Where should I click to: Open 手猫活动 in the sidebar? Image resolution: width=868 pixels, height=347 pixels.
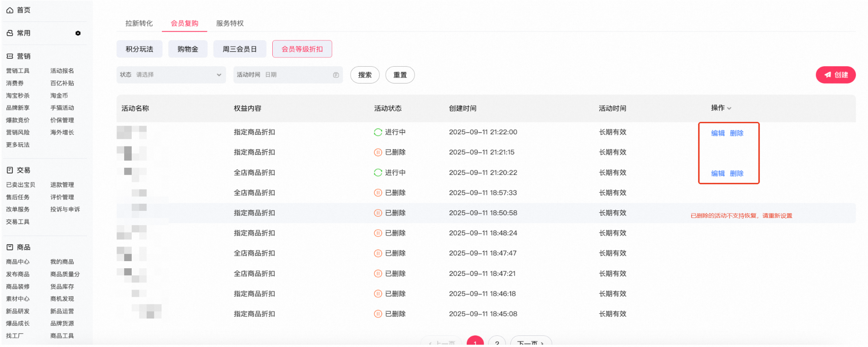point(62,108)
